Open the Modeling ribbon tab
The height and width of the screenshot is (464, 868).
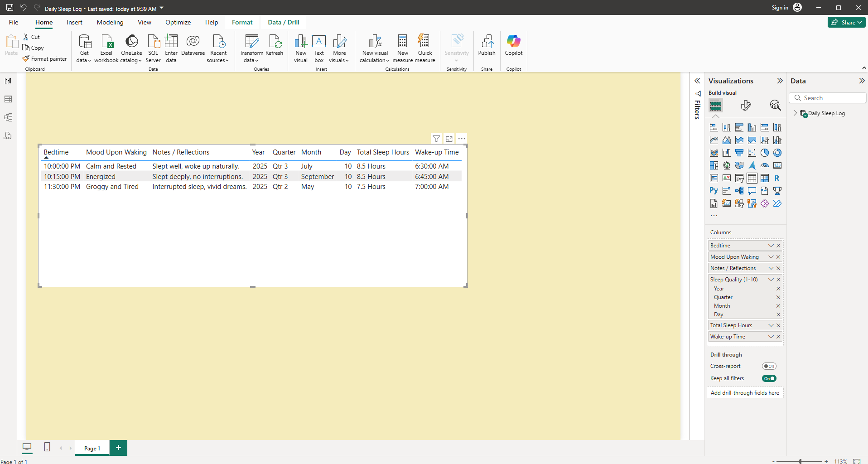pyautogui.click(x=110, y=22)
